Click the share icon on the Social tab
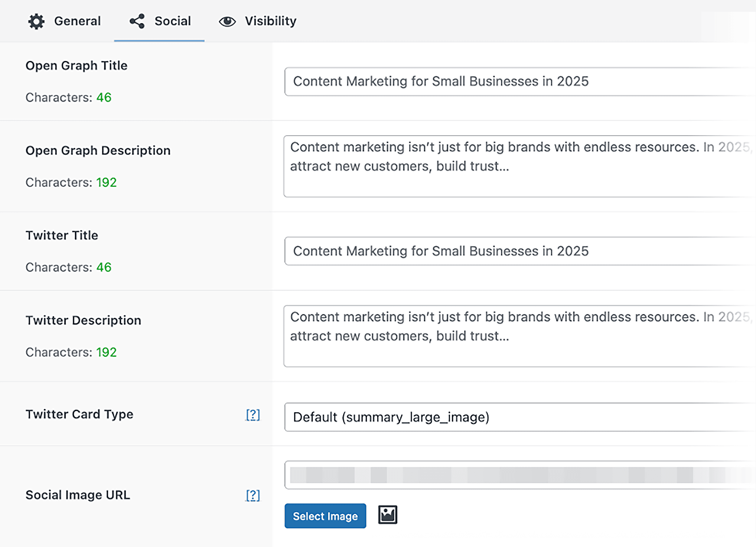This screenshot has width=756, height=547. tap(137, 21)
